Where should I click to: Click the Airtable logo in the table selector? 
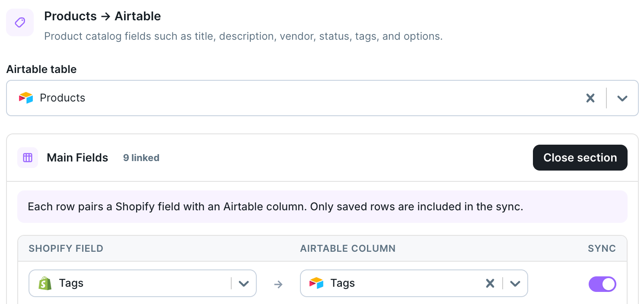26,98
